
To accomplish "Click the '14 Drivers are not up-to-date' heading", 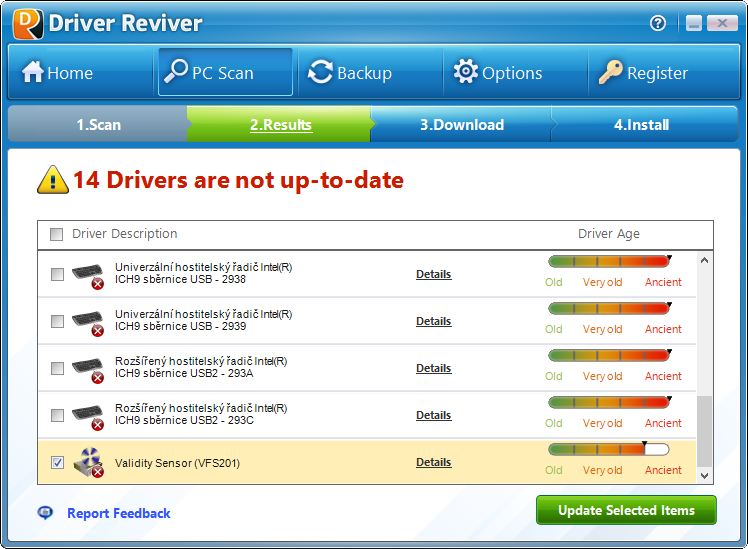I will pyautogui.click(x=238, y=180).
